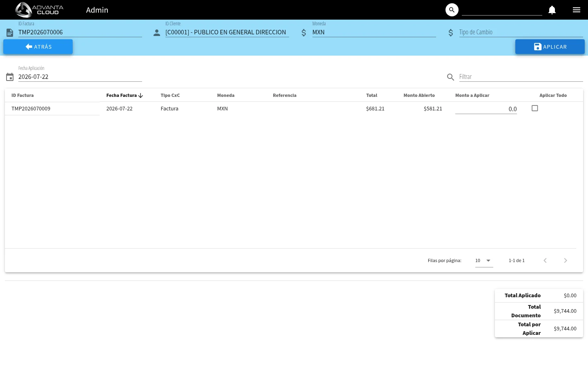
Task: Click Total Aplicado value $0.00
Action: pyautogui.click(x=570, y=296)
